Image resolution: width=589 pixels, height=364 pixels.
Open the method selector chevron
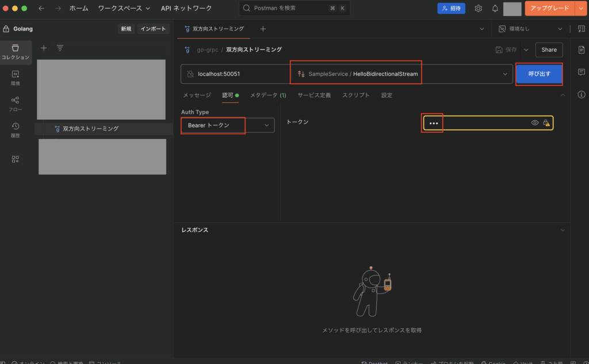(x=505, y=74)
